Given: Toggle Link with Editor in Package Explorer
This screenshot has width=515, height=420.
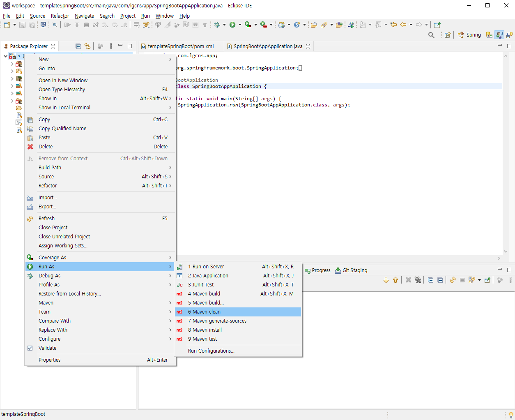Looking at the screenshot, I should [x=87, y=46].
